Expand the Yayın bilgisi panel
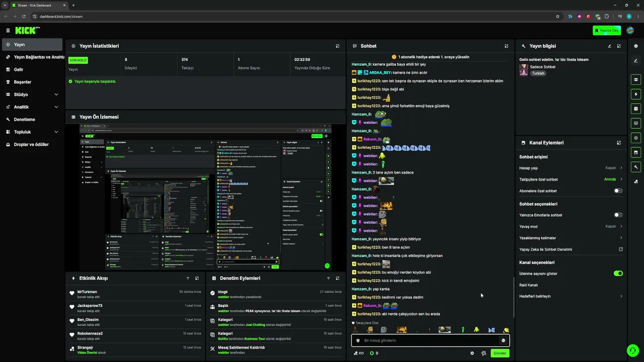Viewport: 644px width, 362px height. 619,46
